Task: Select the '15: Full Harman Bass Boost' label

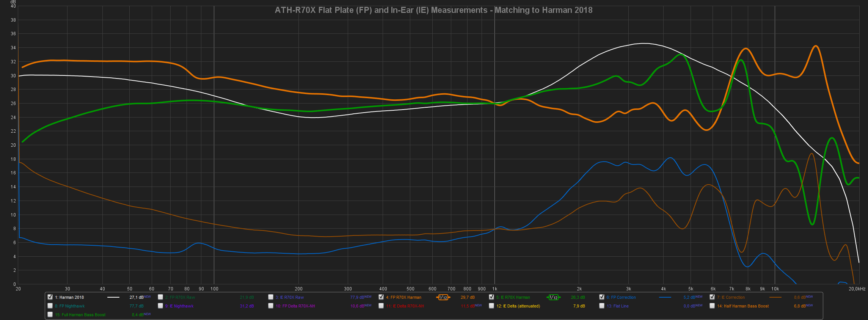Action: [80, 315]
